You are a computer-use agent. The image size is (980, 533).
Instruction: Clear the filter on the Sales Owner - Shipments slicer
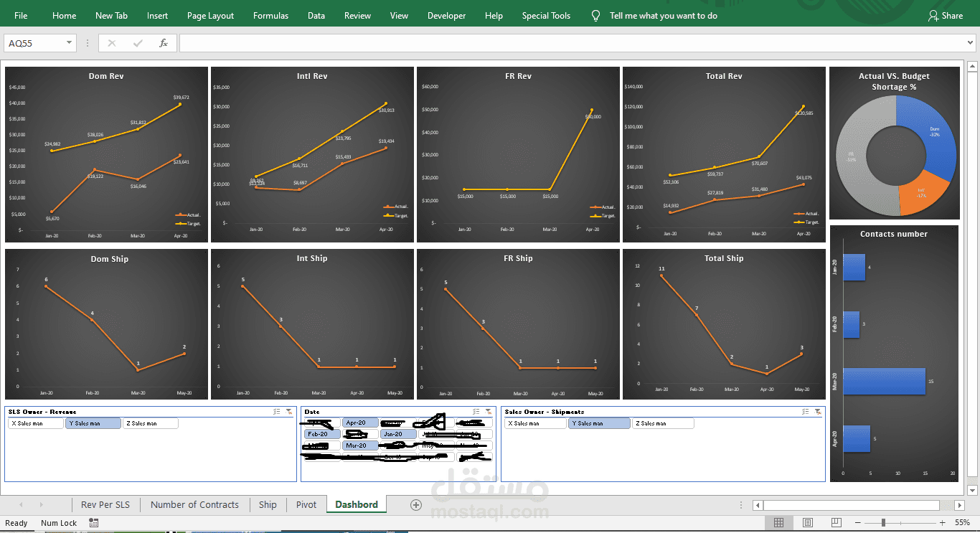pos(818,411)
